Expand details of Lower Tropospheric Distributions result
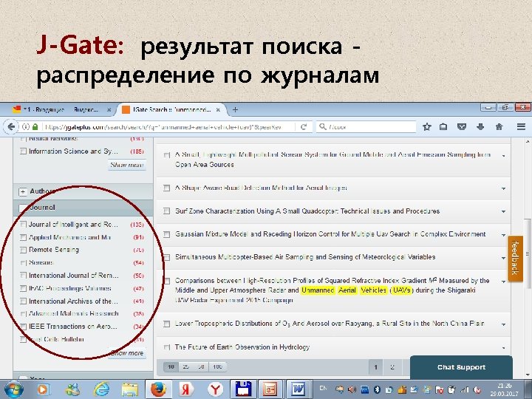The height and width of the screenshot is (399, 532). tap(503, 324)
